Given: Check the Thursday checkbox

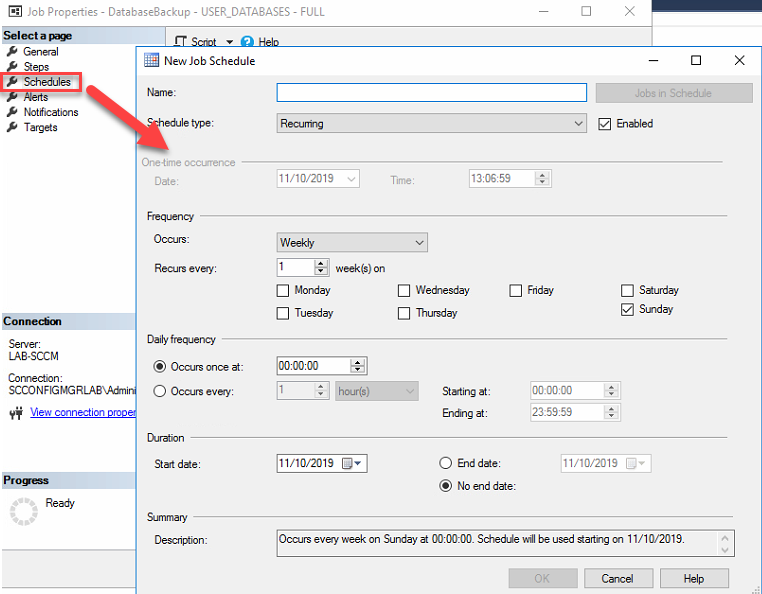Looking at the screenshot, I should coord(403,313).
